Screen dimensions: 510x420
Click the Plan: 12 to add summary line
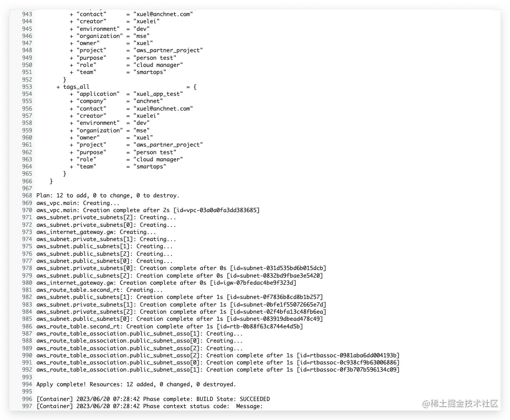[108, 196]
